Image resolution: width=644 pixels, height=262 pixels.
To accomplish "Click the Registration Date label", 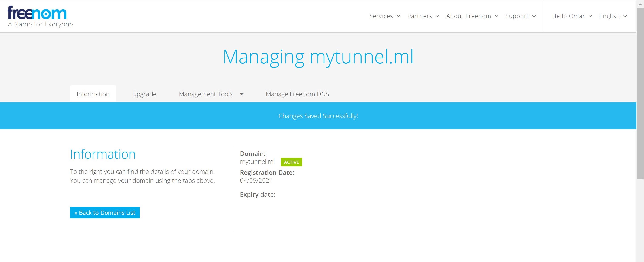I will 267,173.
